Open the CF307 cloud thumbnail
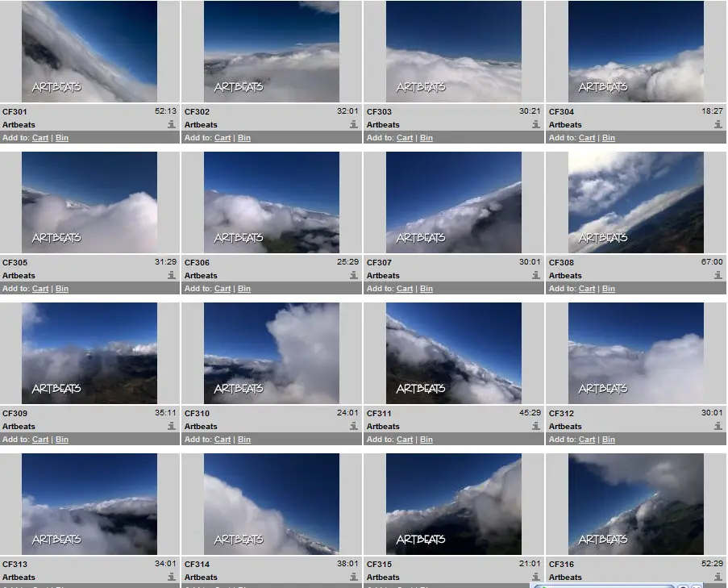This screenshot has height=588, width=728. click(x=454, y=202)
